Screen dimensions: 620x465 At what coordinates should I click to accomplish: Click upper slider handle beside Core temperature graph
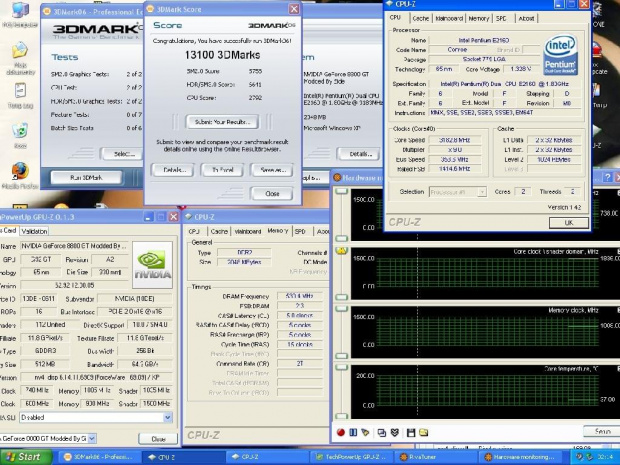[x=341, y=368]
